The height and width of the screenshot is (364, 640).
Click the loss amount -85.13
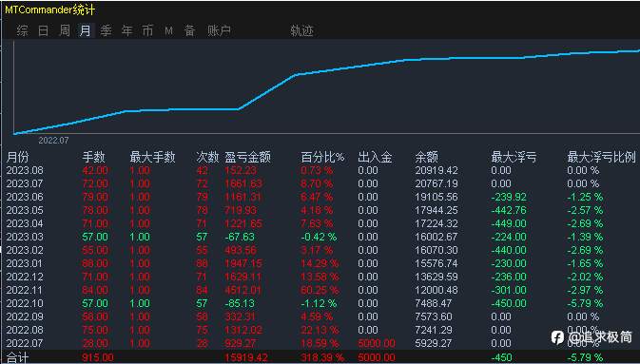[x=240, y=303]
